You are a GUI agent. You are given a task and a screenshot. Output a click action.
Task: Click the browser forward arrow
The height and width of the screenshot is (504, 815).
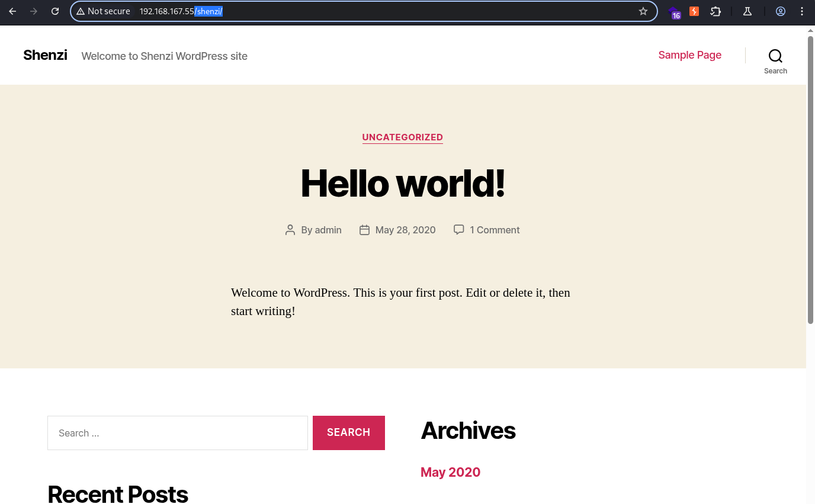tap(34, 11)
